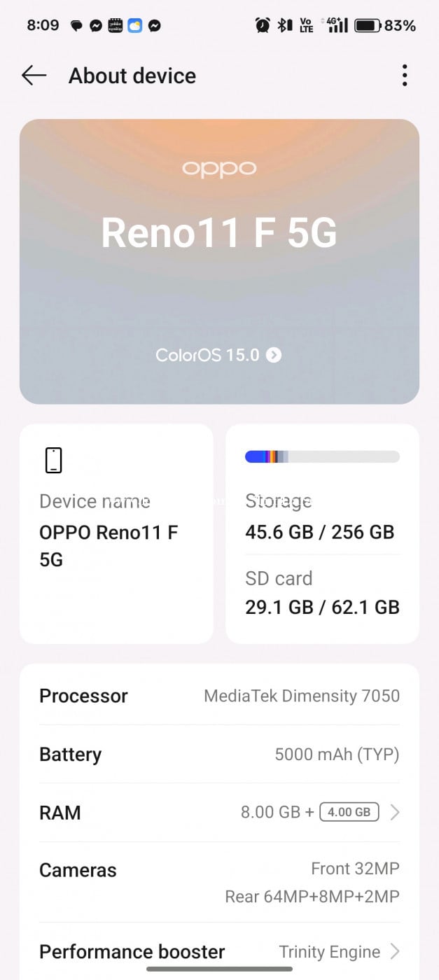439x980 pixels.
Task: Tap the weather app notification icon
Action: [134, 26]
